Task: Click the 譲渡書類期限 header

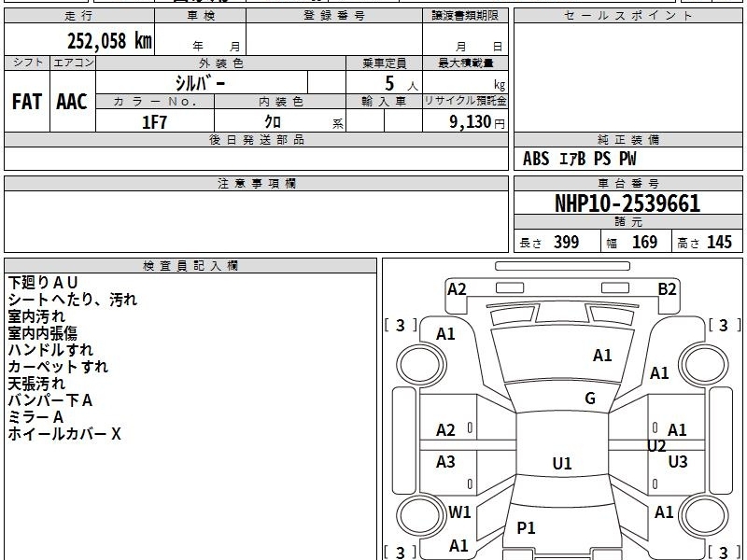Action: (465, 16)
